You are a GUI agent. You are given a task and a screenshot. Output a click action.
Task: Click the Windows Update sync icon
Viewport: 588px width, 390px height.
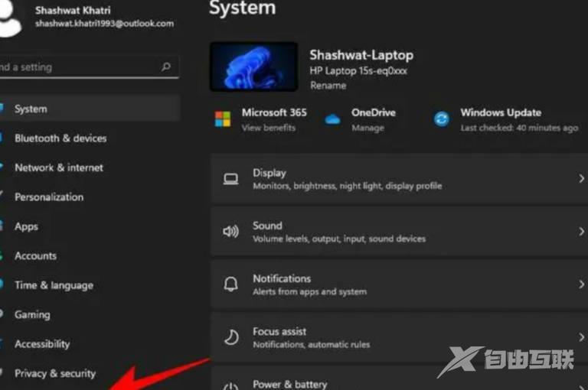(x=442, y=119)
